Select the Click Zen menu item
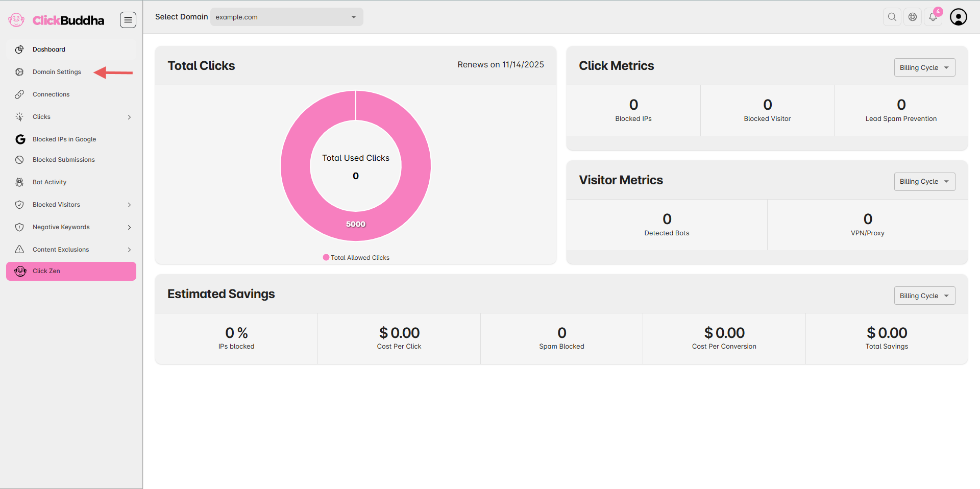The height and width of the screenshot is (489, 980). (71, 271)
